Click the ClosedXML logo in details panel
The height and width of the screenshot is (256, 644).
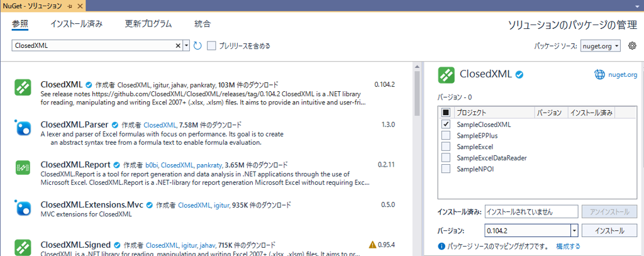[x=446, y=74]
